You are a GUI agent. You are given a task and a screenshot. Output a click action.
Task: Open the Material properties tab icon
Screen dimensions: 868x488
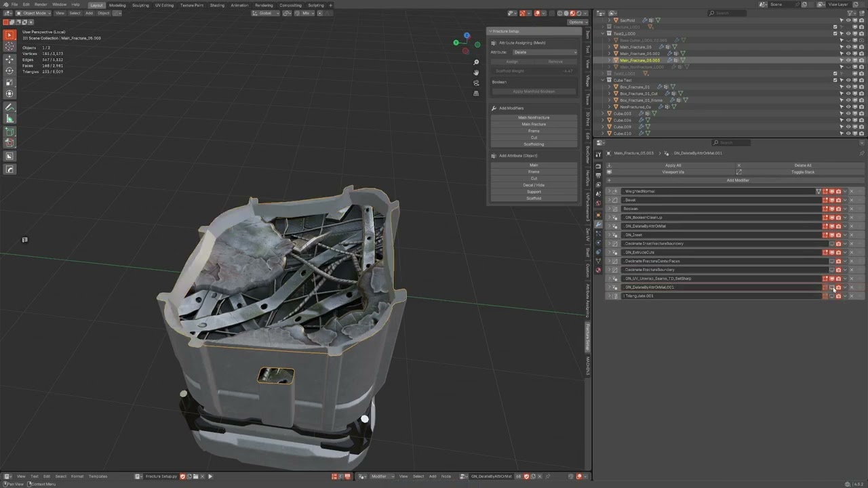[598, 270]
